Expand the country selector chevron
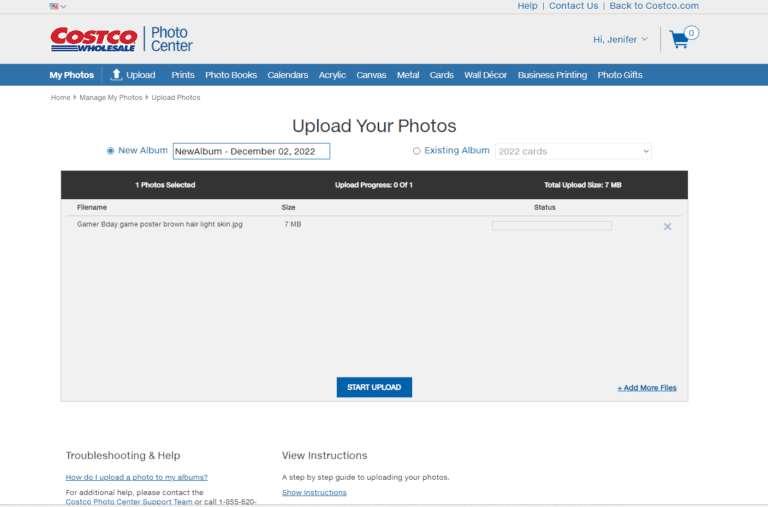The image size is (768, 507). [x=64, y=6]
